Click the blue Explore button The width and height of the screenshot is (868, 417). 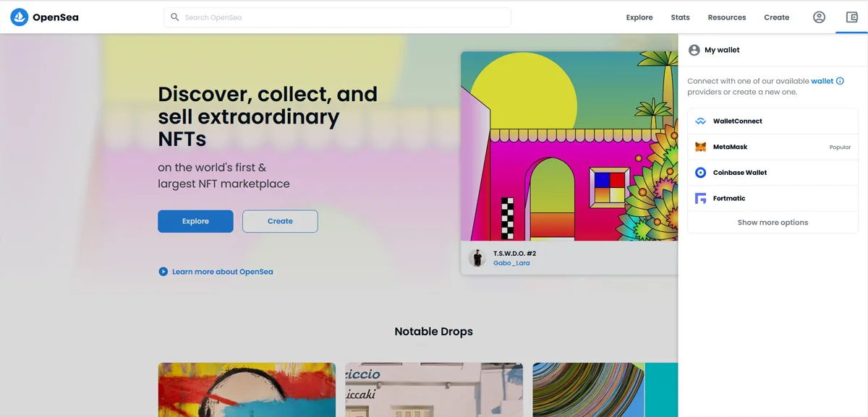195,221
